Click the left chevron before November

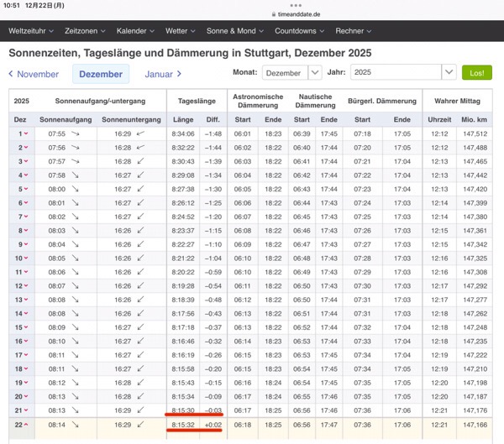coord(11,74)
